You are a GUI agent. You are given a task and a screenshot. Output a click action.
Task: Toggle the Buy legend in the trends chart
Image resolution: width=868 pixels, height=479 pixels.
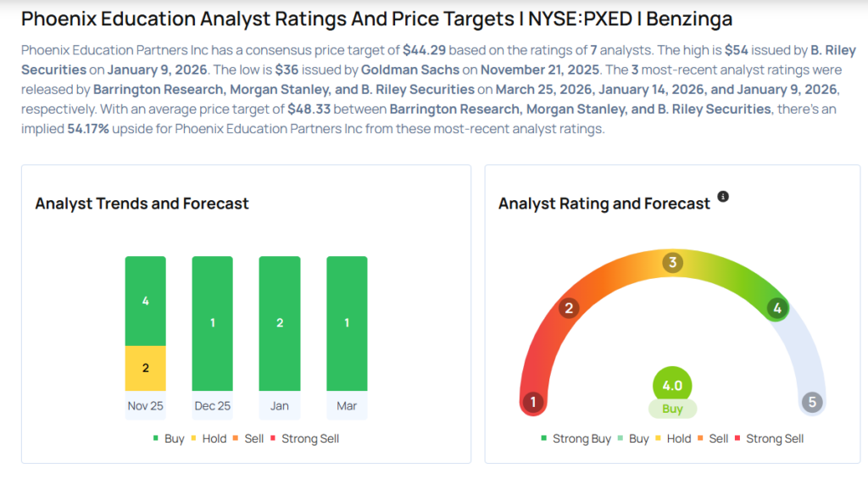168,438
